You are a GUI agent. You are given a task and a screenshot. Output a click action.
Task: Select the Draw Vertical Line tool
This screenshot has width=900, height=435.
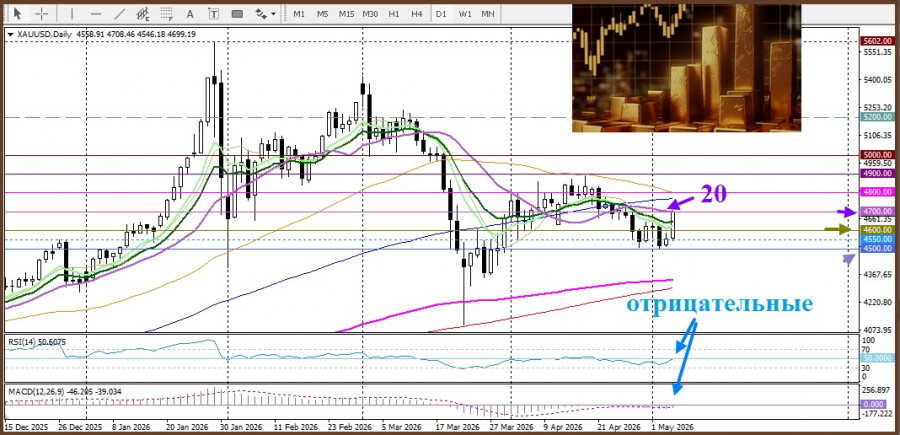coord(72,13)
